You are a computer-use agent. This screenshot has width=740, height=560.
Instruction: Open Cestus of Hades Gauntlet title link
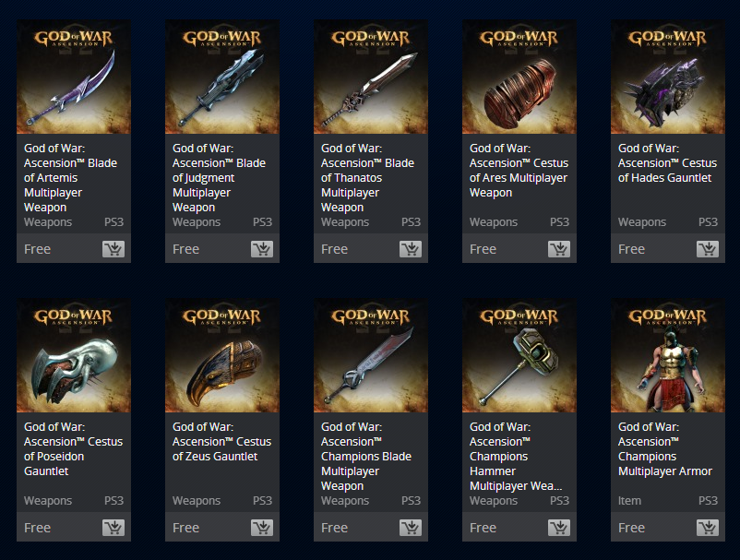[x=667, y=162]
